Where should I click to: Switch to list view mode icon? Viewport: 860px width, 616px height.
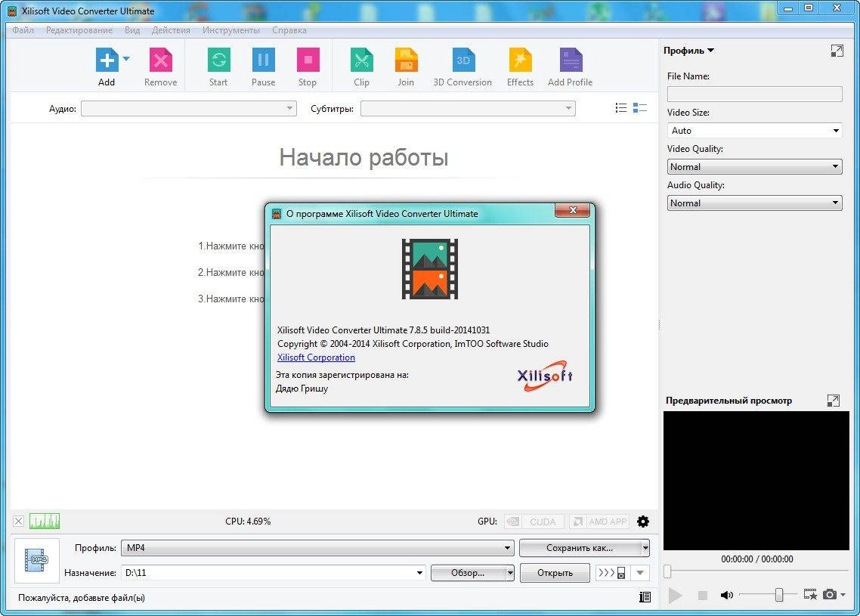621,108
